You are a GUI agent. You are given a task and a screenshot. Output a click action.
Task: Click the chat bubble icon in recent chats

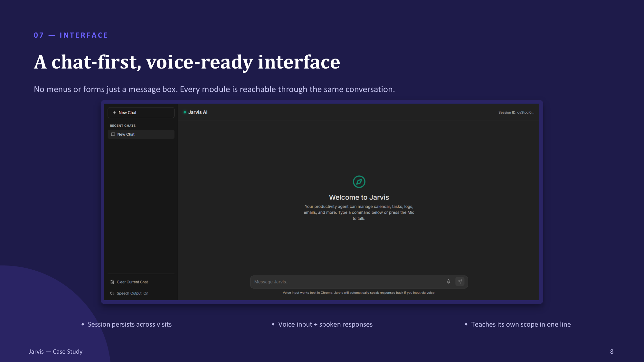click(x=113, y=135)
